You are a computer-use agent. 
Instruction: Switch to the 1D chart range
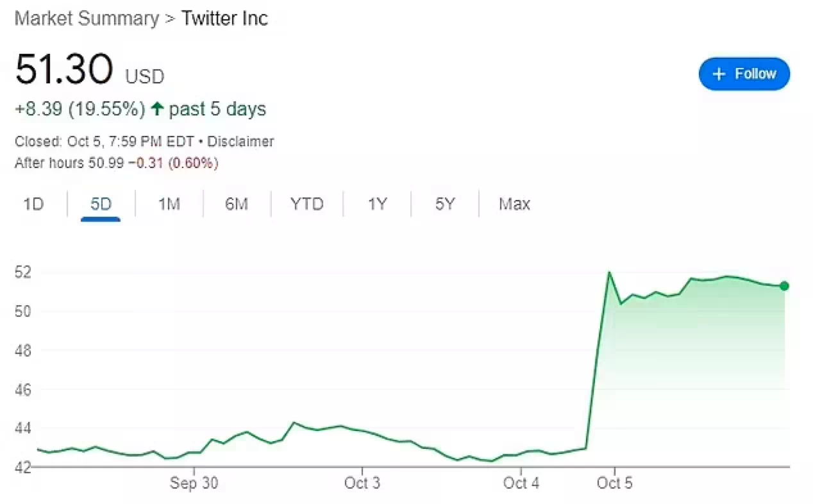[x=33, y=205]
